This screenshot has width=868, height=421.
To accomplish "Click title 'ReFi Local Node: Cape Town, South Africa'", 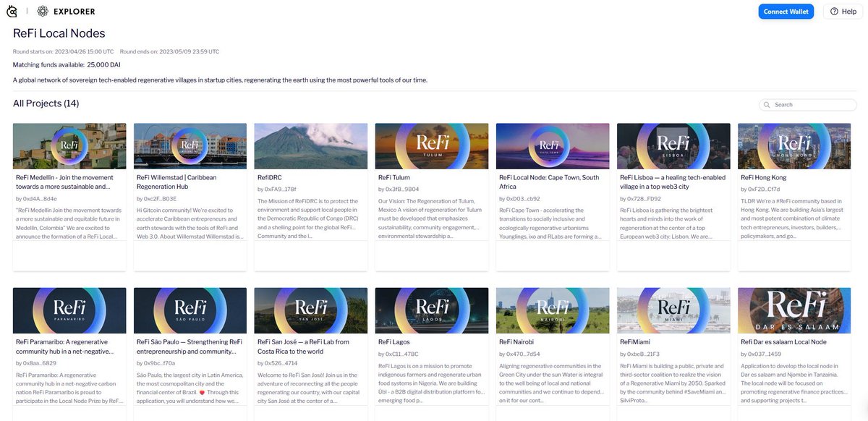I will pos(549,182).
